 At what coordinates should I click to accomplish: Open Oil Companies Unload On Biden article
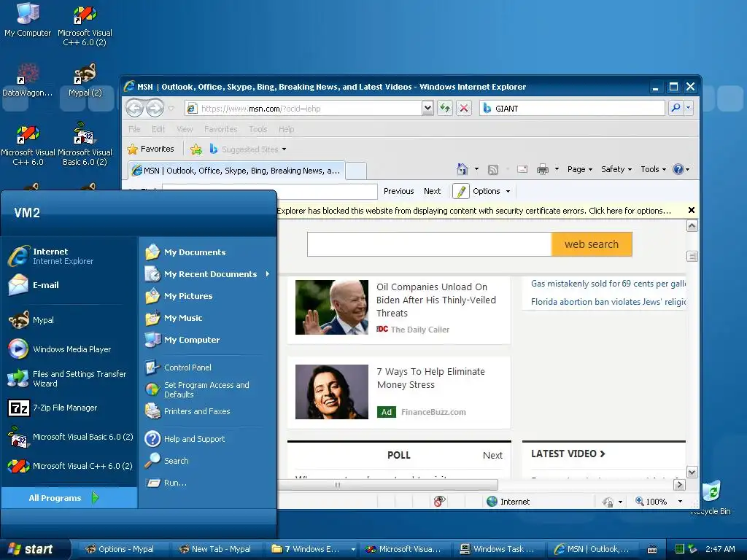(x=436, y=300)
